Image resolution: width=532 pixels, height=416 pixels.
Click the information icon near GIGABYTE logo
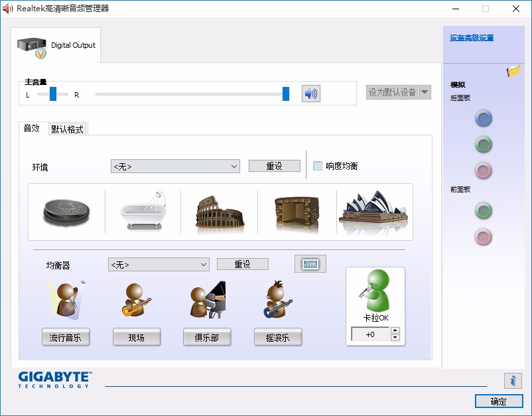(x=512, y=381)
